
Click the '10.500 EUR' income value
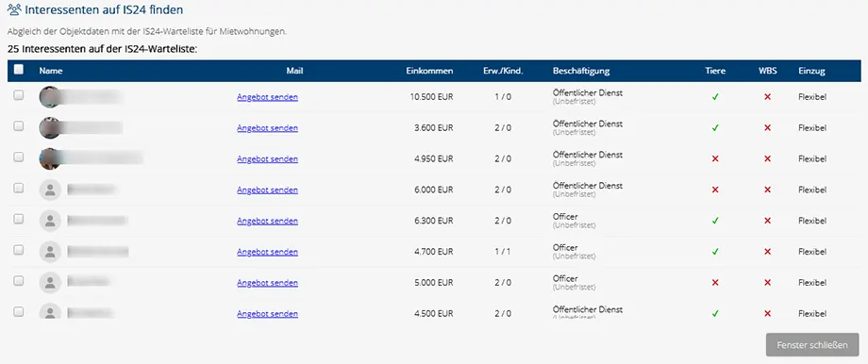coord(431,97)
